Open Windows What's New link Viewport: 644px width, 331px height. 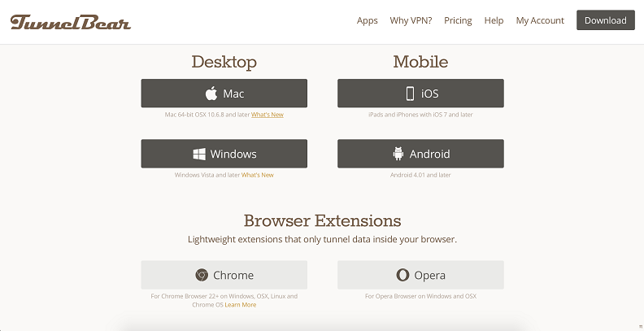258,175
